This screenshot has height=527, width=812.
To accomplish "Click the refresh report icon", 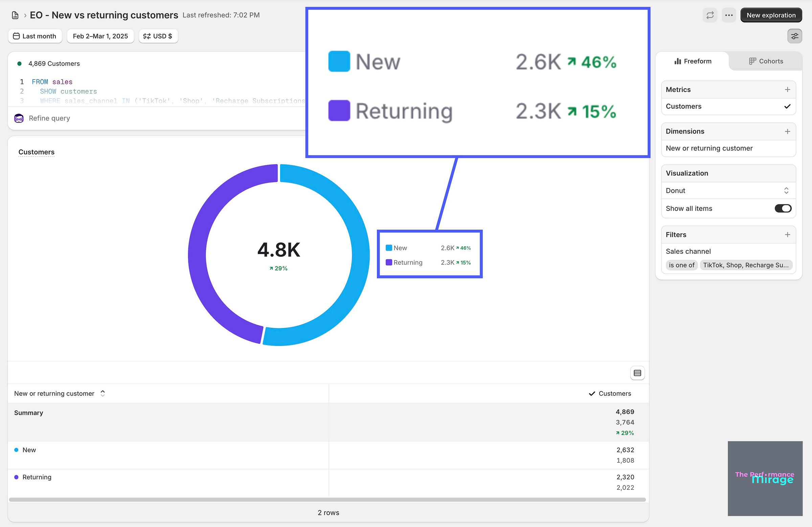I will pyautogui.click(x=709, y=15).
